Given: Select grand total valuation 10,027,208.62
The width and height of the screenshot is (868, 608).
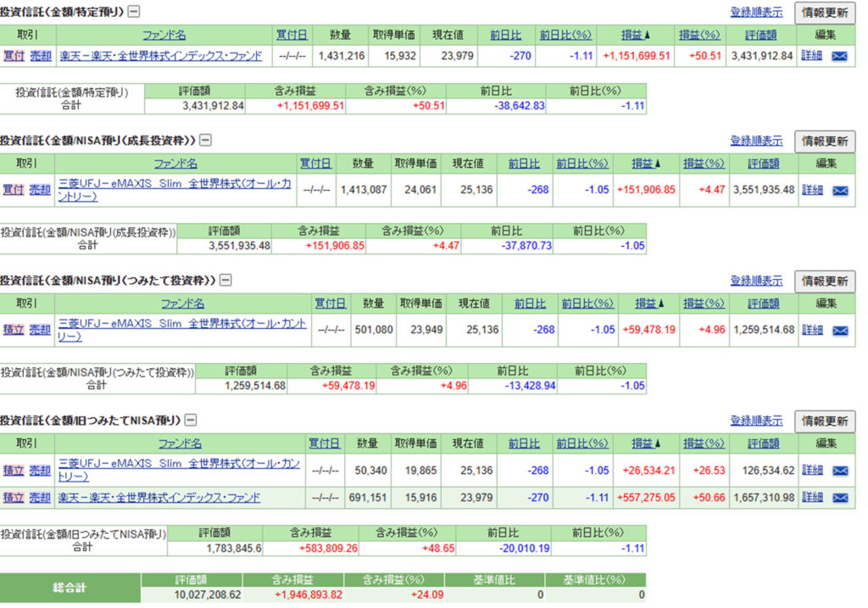Looking at the screenshot, I should 208,594.
